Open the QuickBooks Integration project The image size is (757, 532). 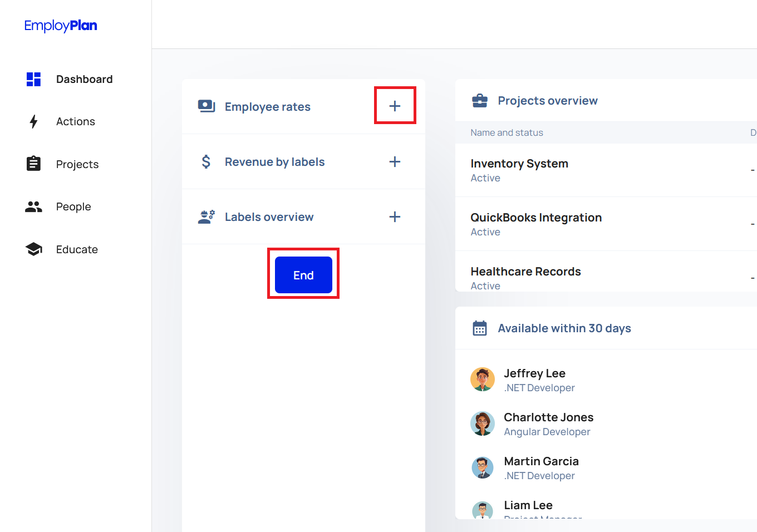click(x=535, y=218)
